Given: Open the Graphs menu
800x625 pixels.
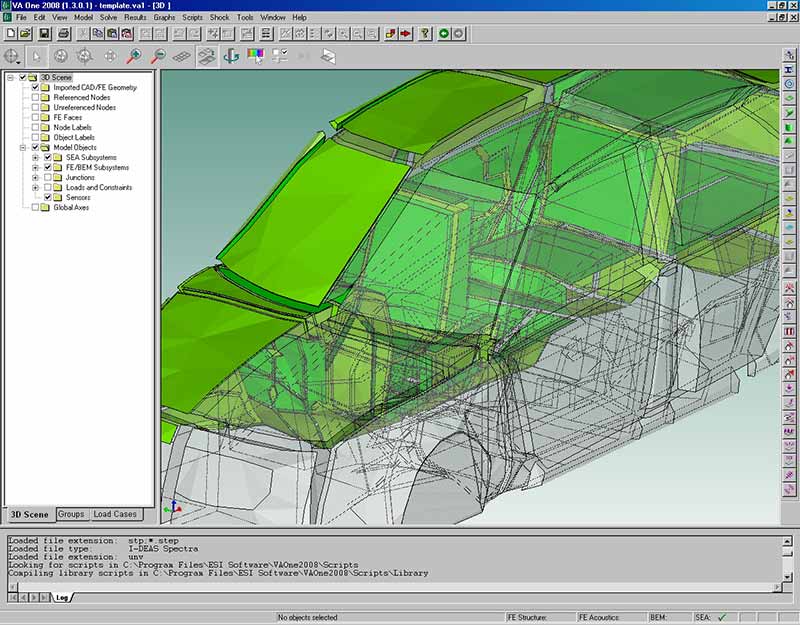Looking at the screenshot, I should click(164, 17).
